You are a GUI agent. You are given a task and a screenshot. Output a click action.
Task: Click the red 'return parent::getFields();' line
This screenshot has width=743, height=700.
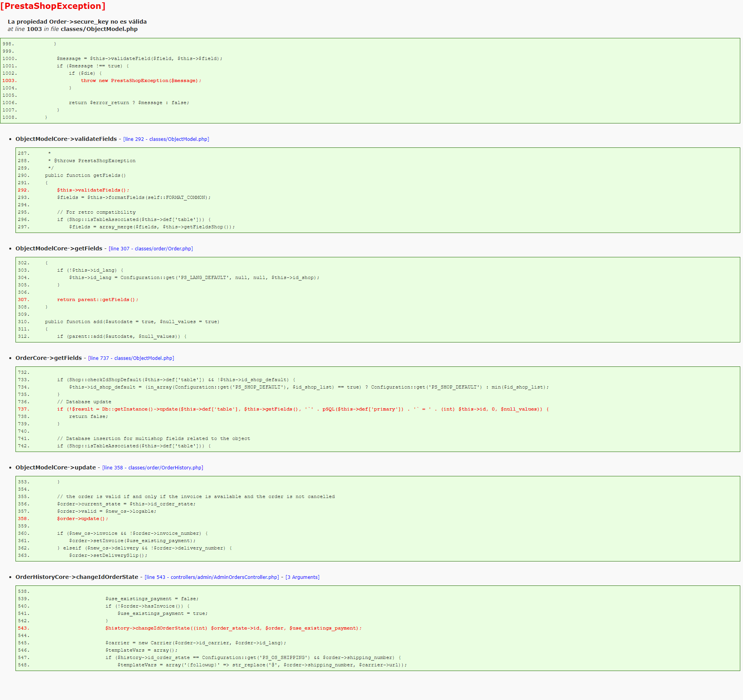98,300
